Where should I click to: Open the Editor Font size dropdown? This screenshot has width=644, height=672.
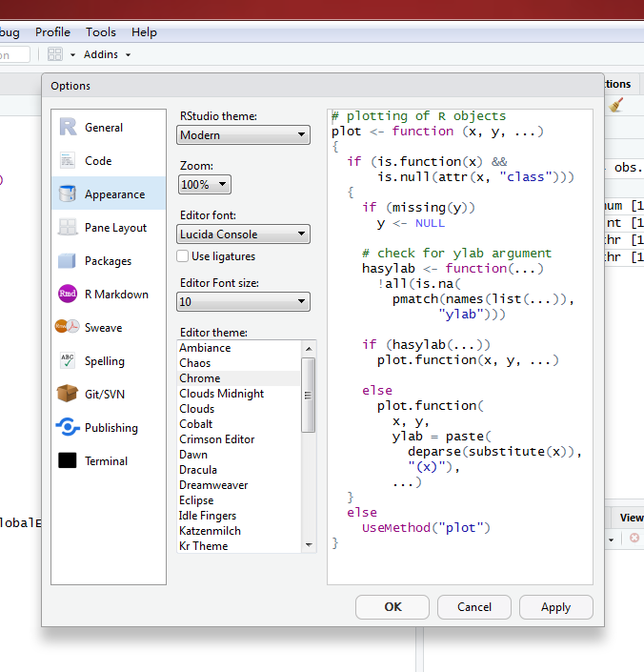point(243,302)
